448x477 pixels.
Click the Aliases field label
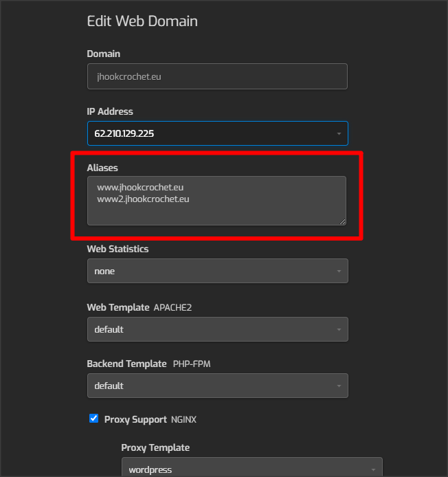click(102, 168)
